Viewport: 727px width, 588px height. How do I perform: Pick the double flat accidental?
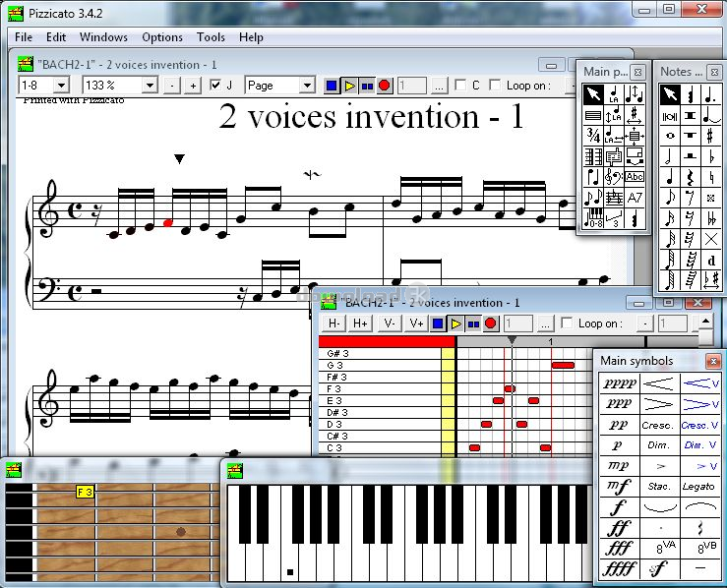coord(710,218)
